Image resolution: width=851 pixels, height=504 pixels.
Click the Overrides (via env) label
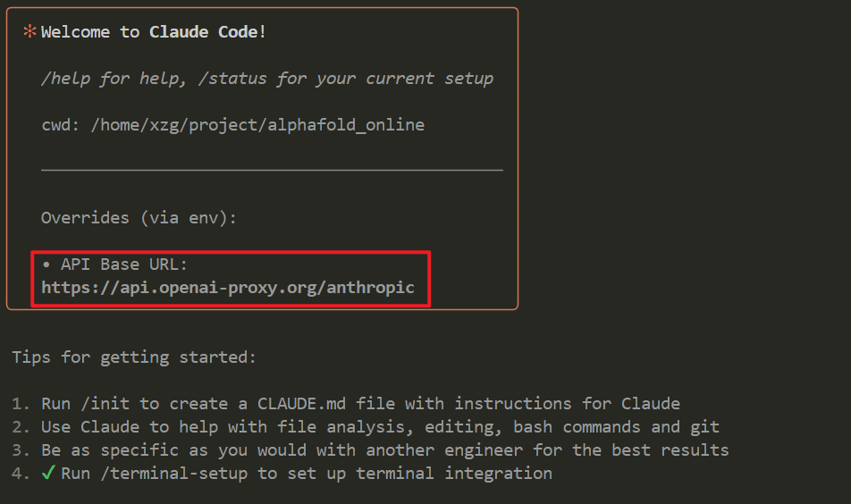(x=139, y=218)
